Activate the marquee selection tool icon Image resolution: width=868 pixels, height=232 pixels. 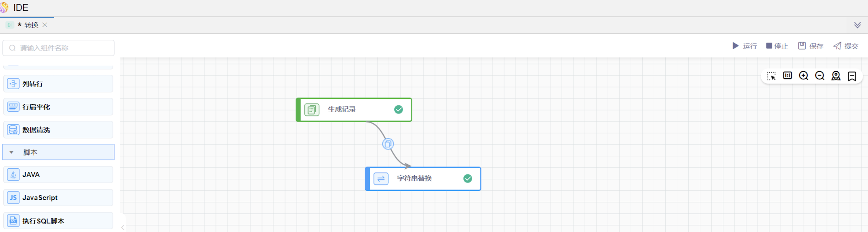(x=771, y=76)
